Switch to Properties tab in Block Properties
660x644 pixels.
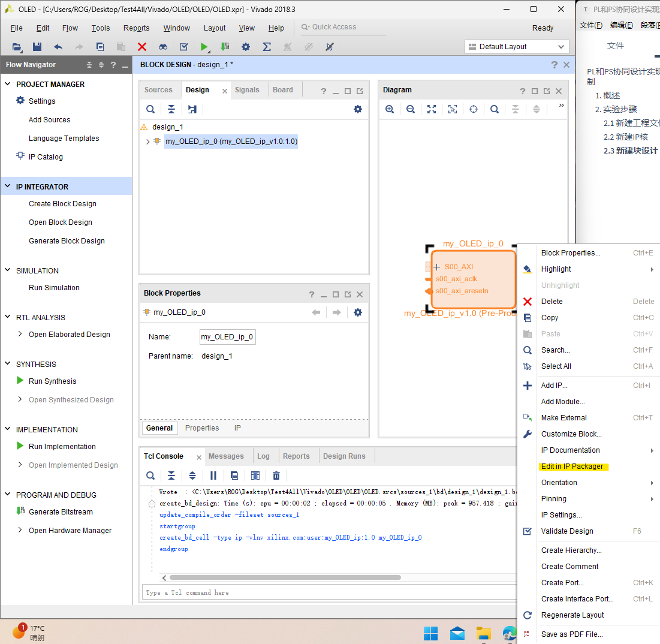click(202, 428)
